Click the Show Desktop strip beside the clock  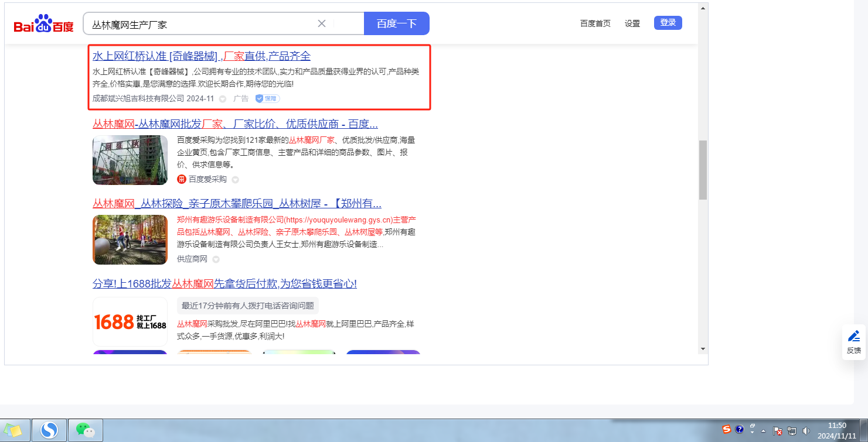pyautogui.click(x=864, y=430)
